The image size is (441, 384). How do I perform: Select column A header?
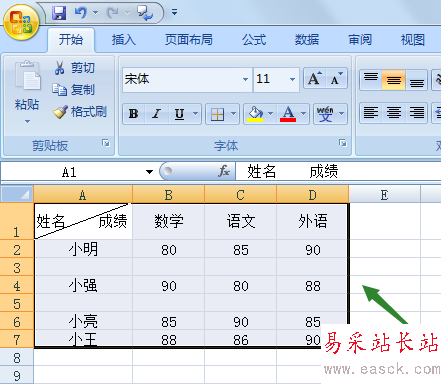click(83, 194)
